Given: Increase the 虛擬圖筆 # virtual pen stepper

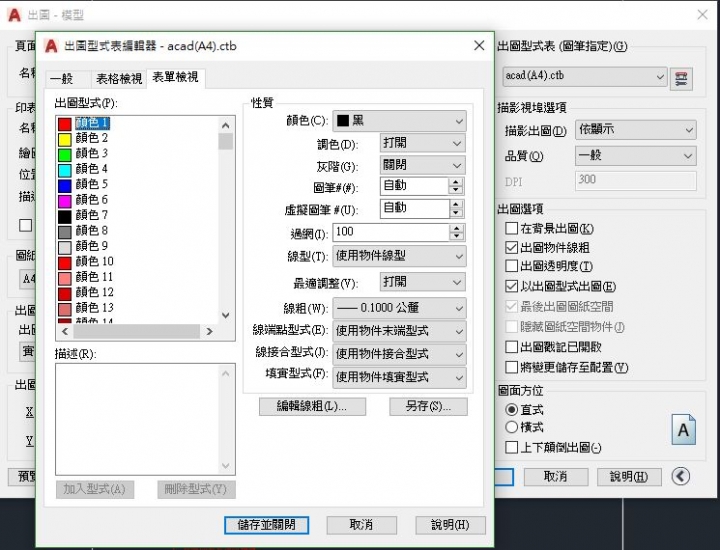Looking at the screenshot, I should (456, 204).
